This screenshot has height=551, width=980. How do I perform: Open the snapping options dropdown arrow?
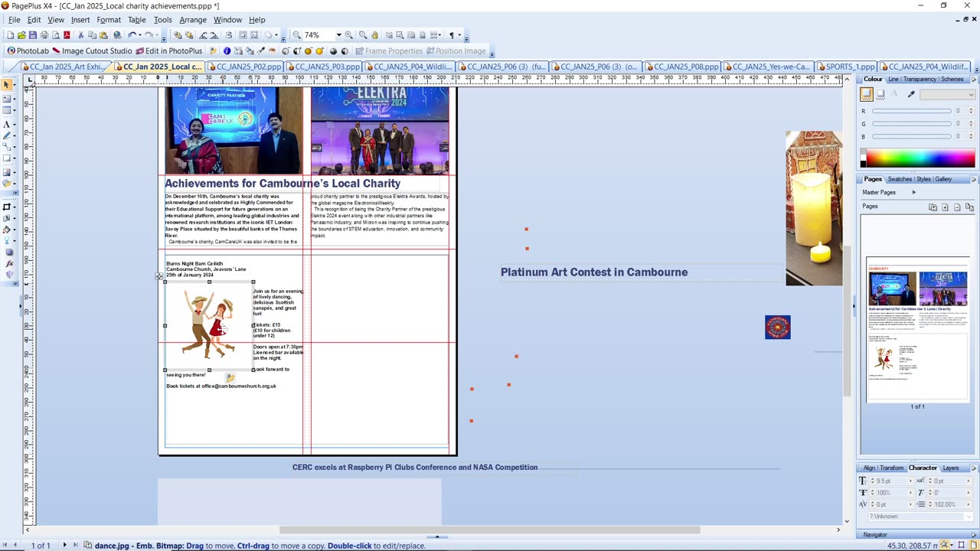[x=953, y=545]
